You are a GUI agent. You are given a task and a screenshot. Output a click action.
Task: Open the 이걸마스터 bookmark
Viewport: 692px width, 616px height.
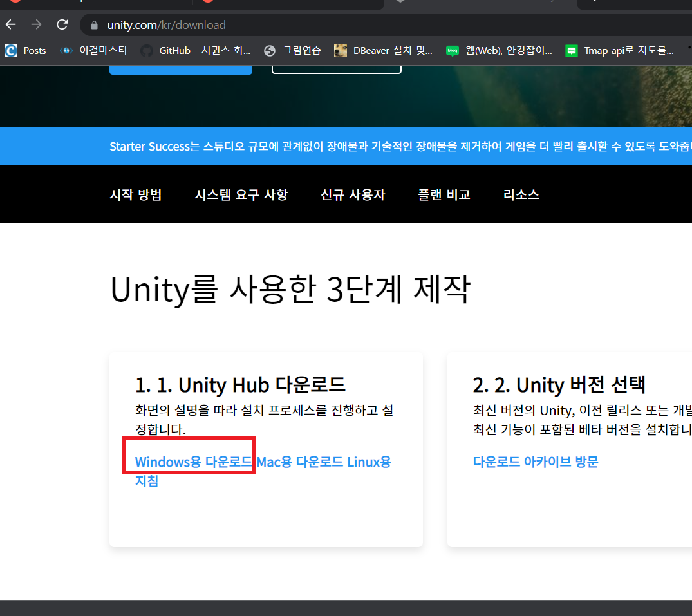tap(93, 51)
